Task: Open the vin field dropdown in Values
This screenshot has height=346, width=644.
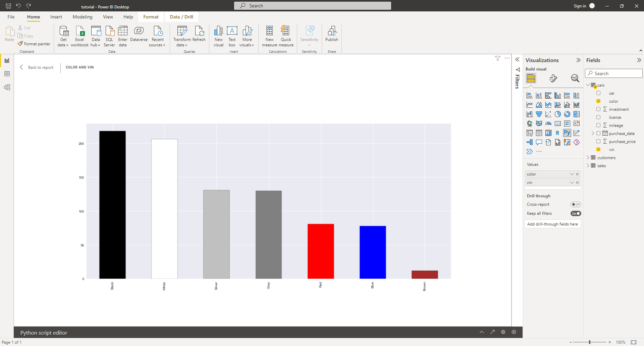Action: tap(572, 182)
